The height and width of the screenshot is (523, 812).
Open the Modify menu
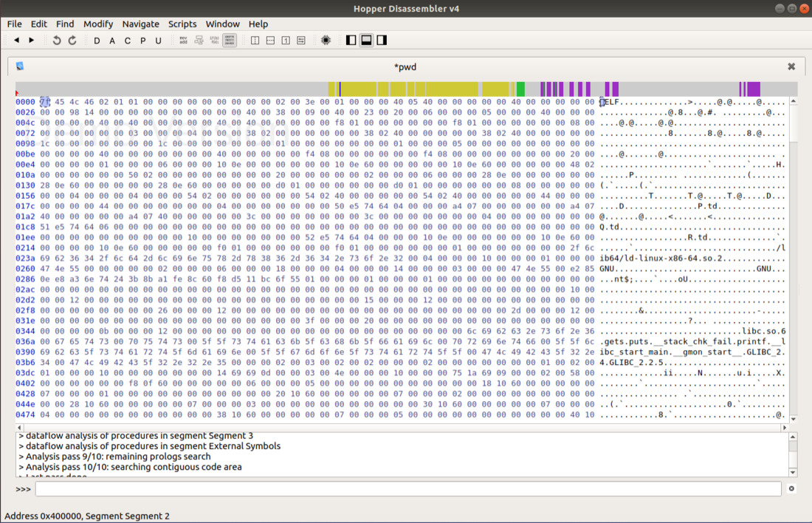point(98,24)
